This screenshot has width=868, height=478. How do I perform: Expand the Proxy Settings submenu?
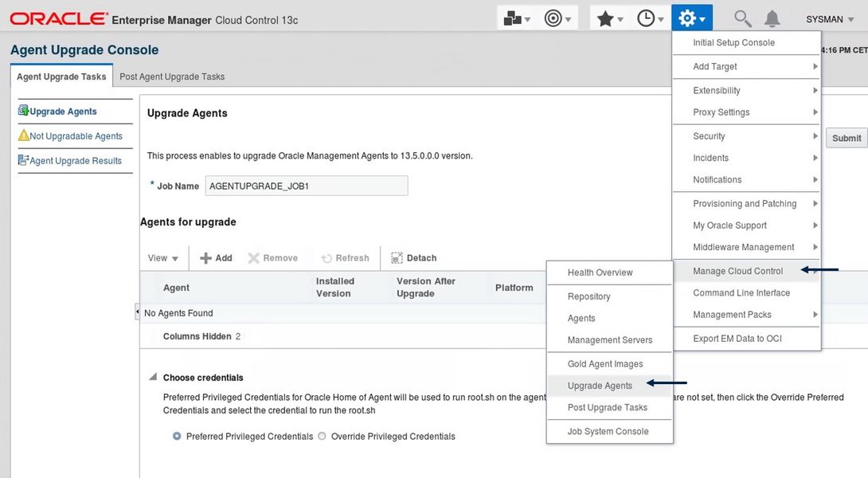[x=815, y=112]
